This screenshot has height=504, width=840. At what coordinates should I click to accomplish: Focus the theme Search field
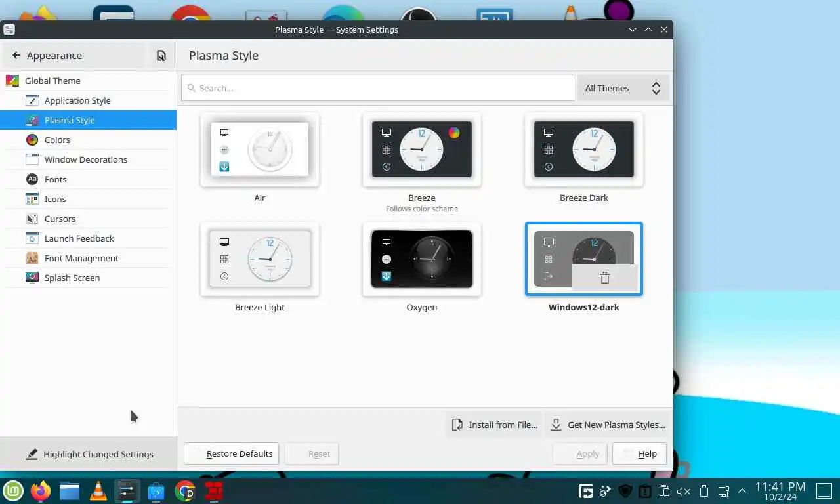377,88
